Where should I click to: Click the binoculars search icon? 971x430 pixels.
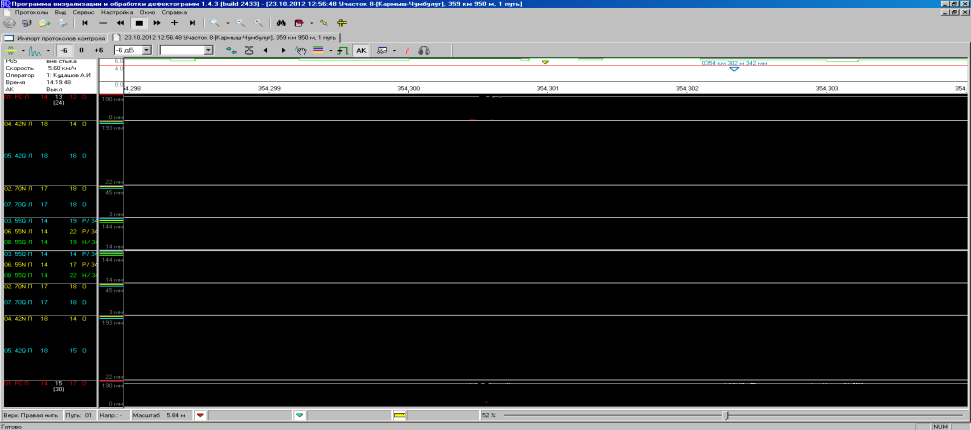click(281, 21)
